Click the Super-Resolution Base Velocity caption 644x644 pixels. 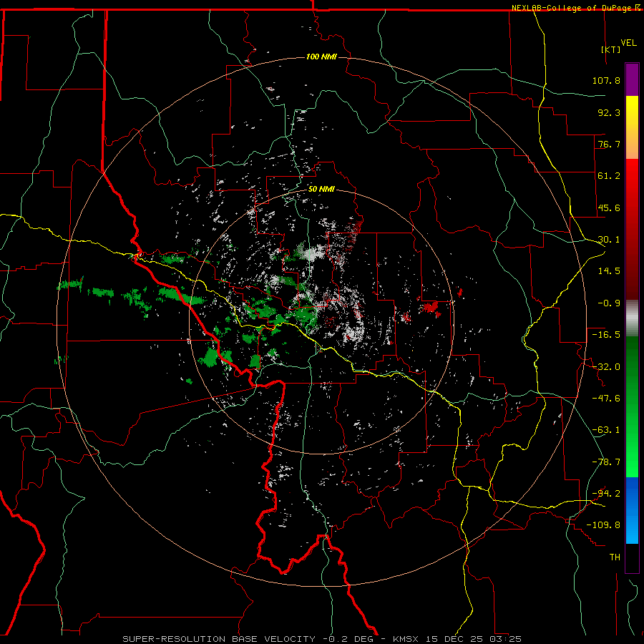coord(322,639)
